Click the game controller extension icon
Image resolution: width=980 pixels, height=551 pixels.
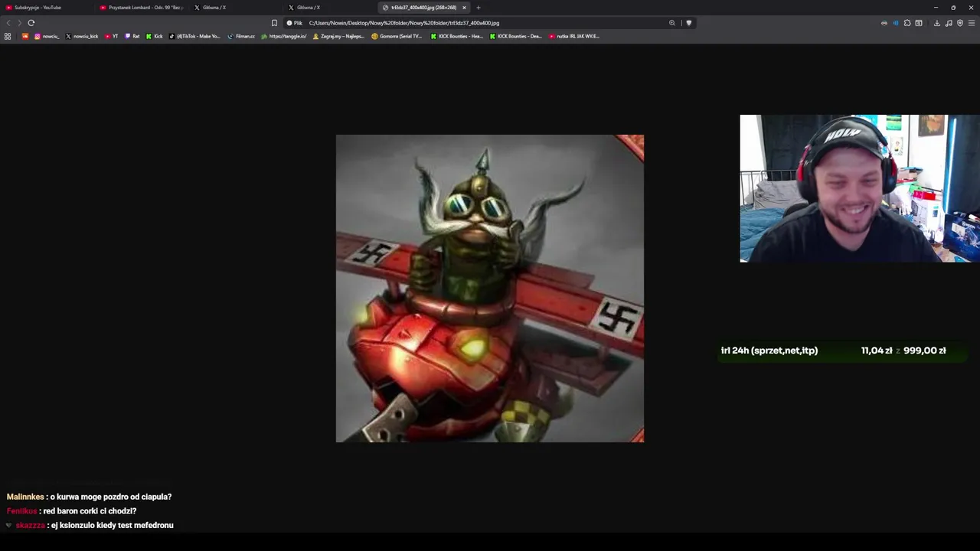884,23
